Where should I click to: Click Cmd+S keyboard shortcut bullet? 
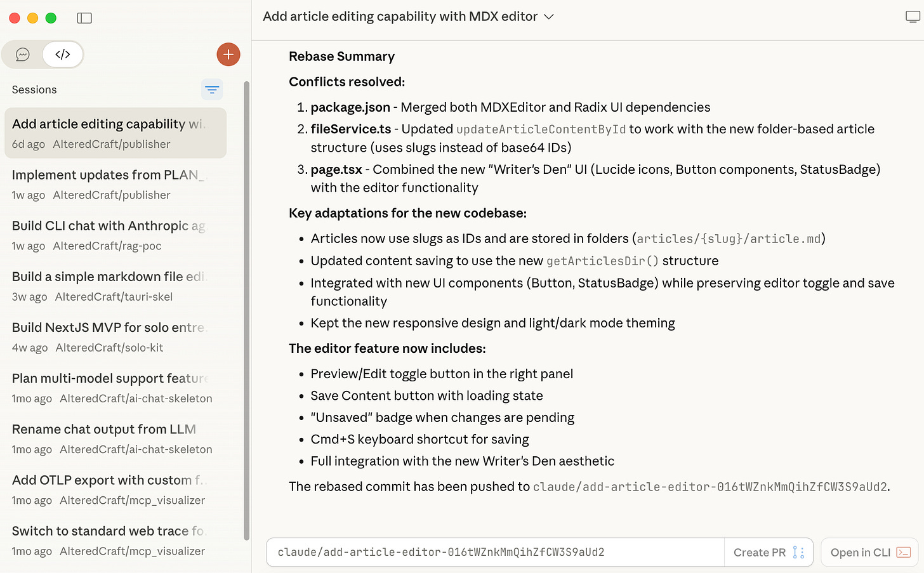click(419, 439)
